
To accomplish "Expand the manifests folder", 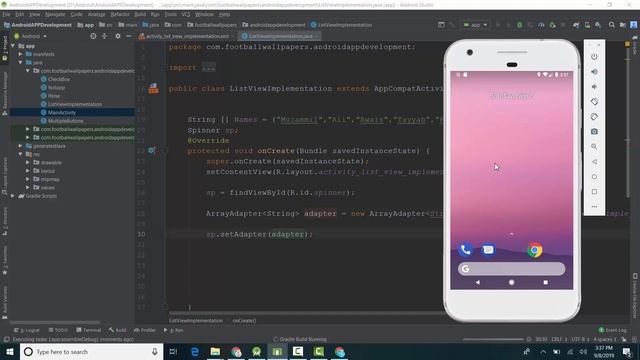I will tap(20, 54).
